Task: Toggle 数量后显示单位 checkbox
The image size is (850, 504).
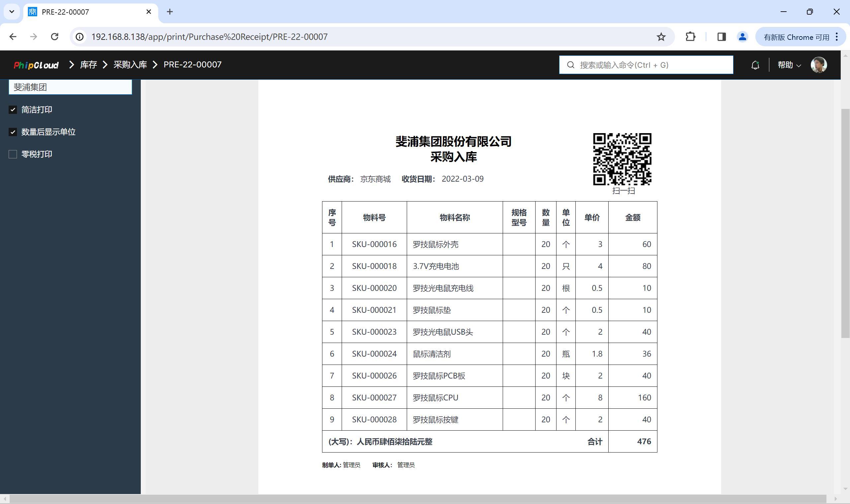Action: 13,132
